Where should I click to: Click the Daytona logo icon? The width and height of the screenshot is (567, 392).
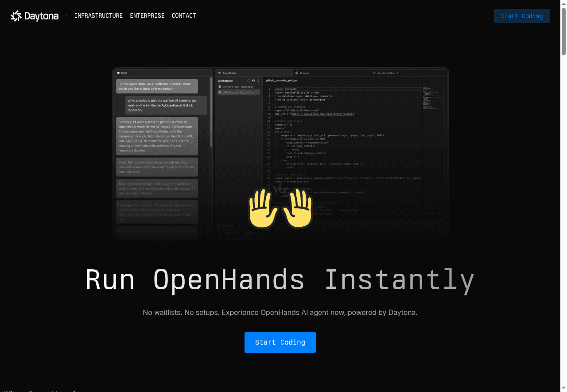click(x=16, y=16)
